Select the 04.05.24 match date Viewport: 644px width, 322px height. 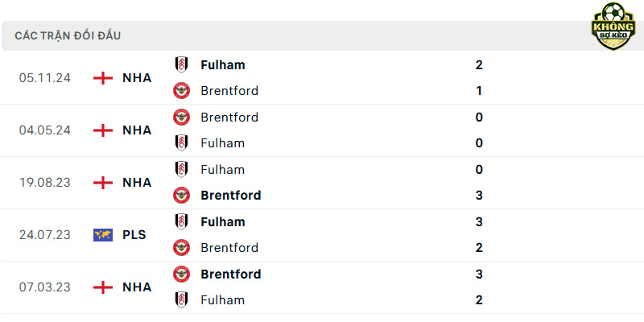[45, 130]
